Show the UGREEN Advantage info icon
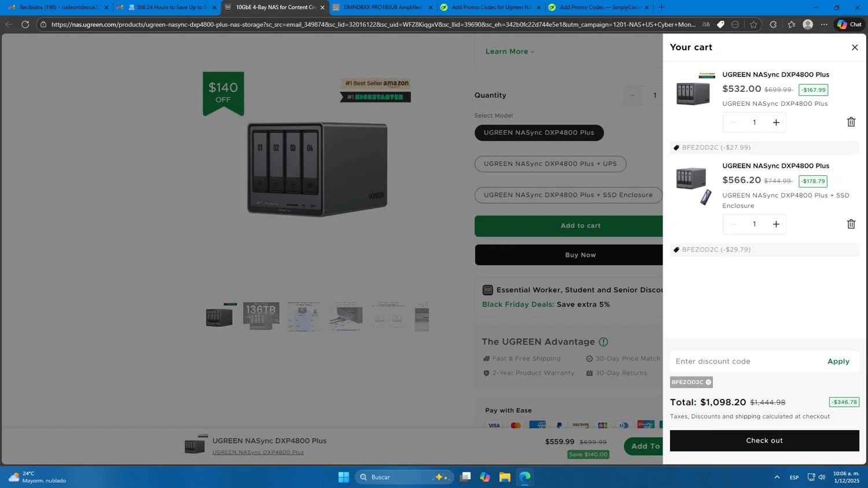 pyautogui.click(x=604, y=342)
